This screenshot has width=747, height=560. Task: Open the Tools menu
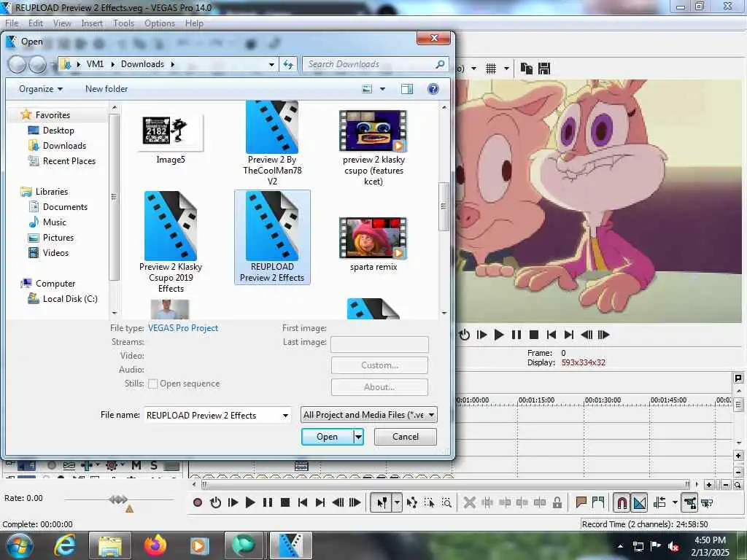123,23
